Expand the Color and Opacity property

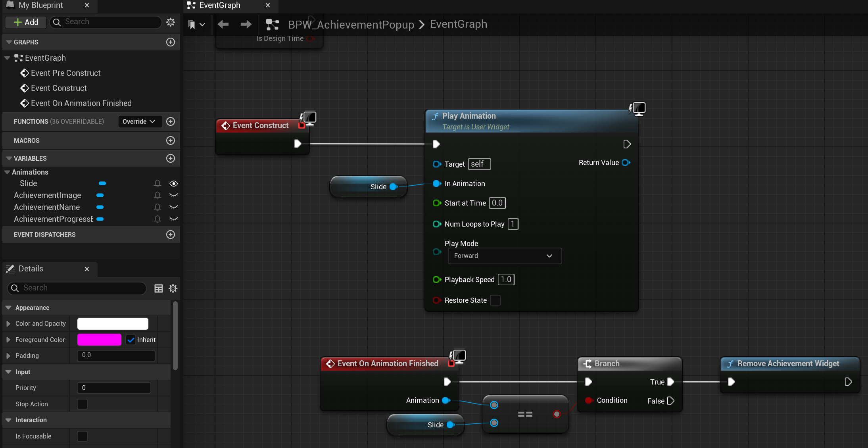(8, 324)
